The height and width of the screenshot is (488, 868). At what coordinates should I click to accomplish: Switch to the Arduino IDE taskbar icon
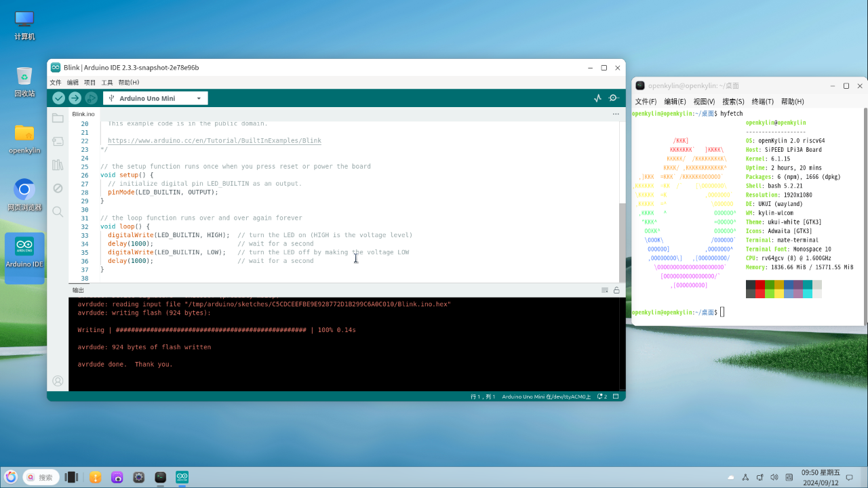tap(182, 477)
